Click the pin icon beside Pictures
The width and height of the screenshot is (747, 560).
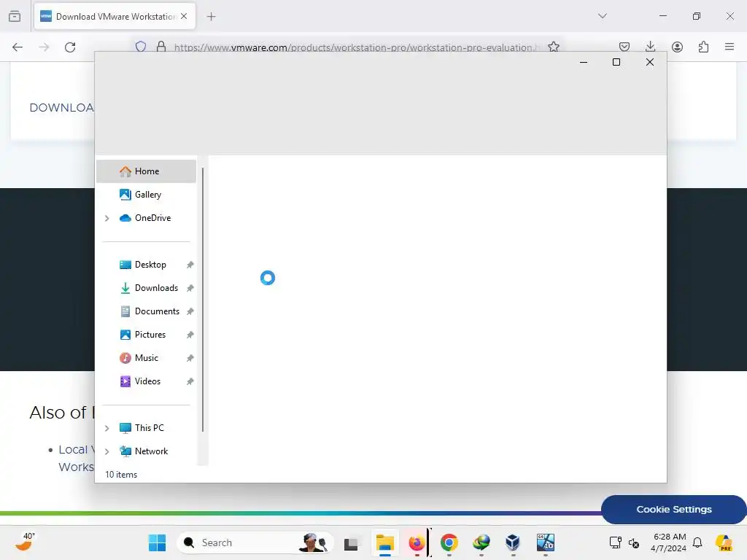(190, 335)
